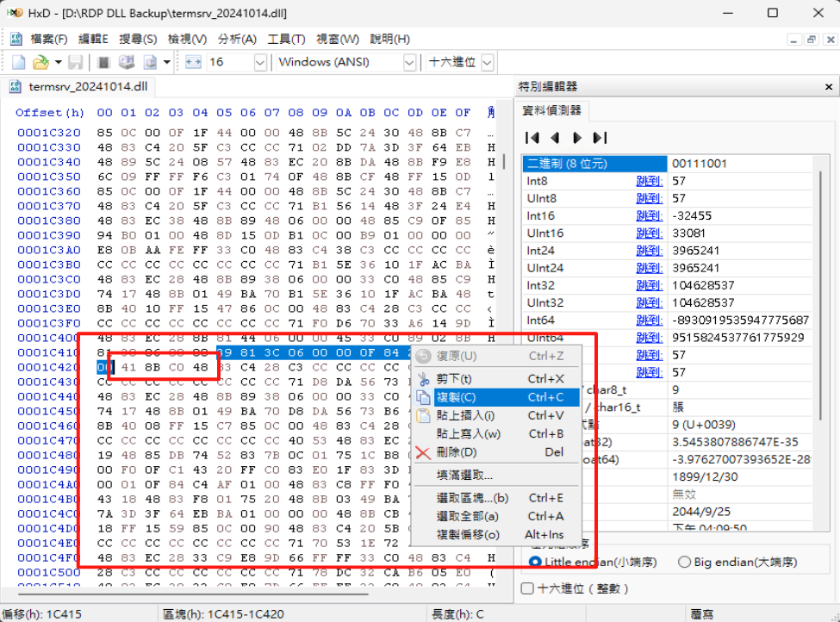Click the Open file folder icon

click(40, 62)
